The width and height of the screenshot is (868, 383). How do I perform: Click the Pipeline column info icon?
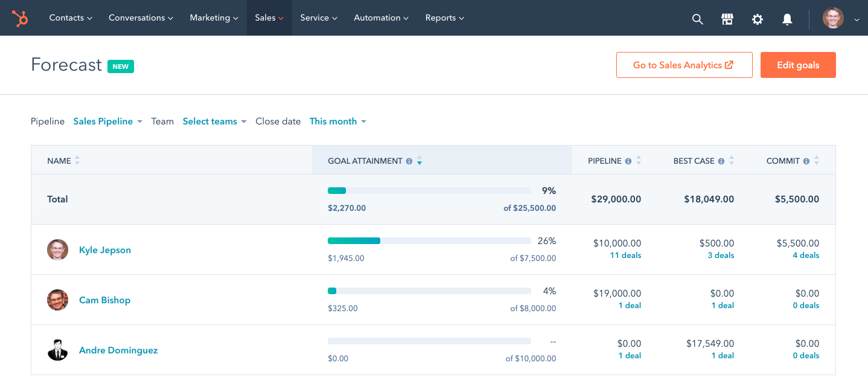pyautogui.click(x=628, y=161)
